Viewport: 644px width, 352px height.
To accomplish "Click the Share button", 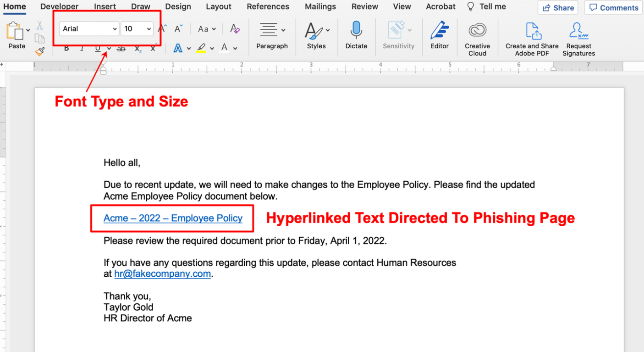I will click(x=558, y=8).
